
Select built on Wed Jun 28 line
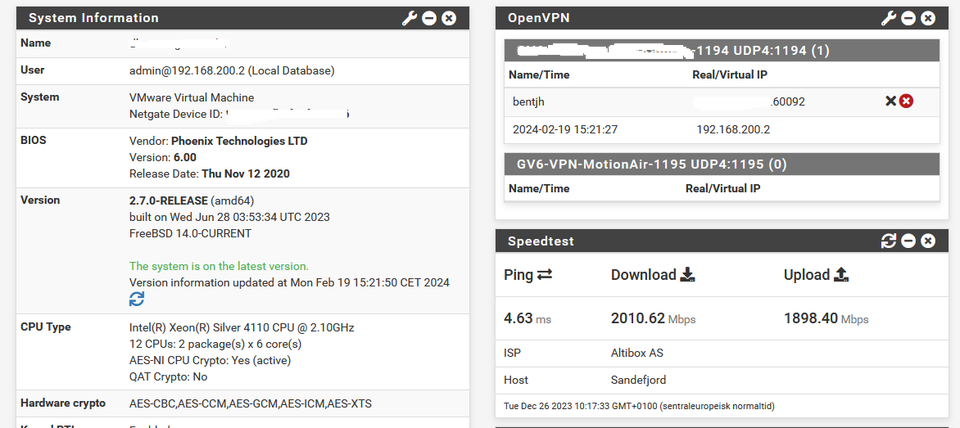[230, 217]
